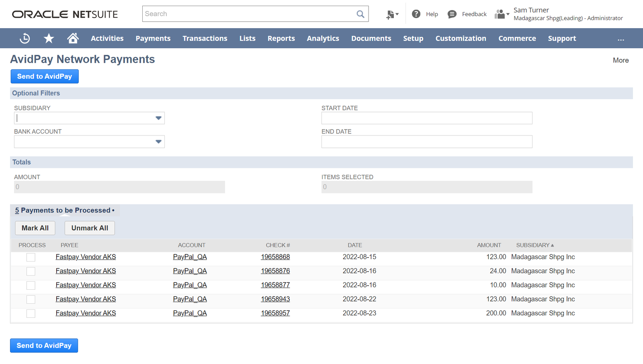Screen dimensions: 643x364
Task: Open check number 19658868 link
Action: 275,257
